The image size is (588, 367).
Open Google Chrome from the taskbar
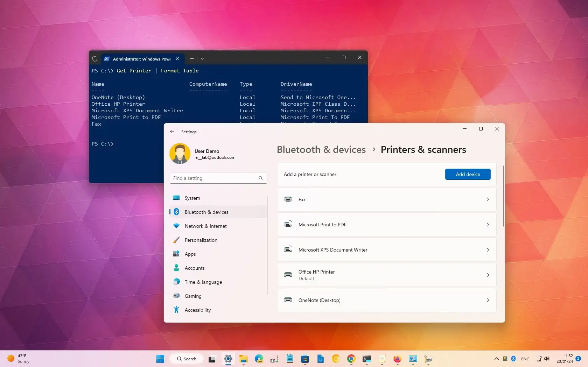pos(351,359)
